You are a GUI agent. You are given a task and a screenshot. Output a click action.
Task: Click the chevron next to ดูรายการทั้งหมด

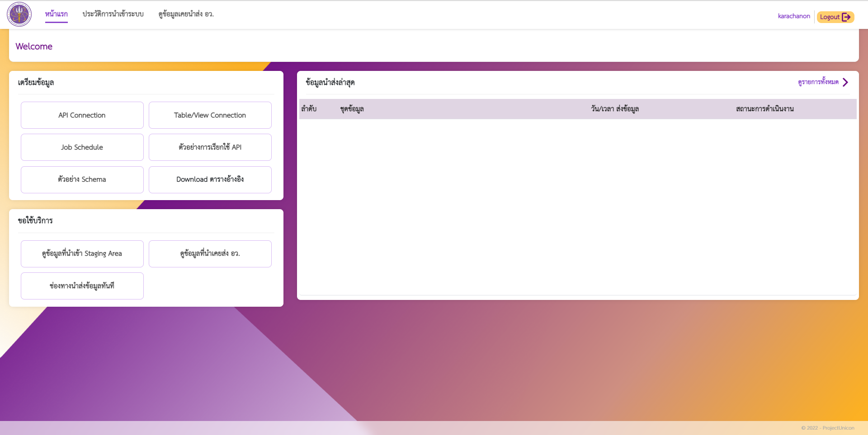tap(845, 82)
